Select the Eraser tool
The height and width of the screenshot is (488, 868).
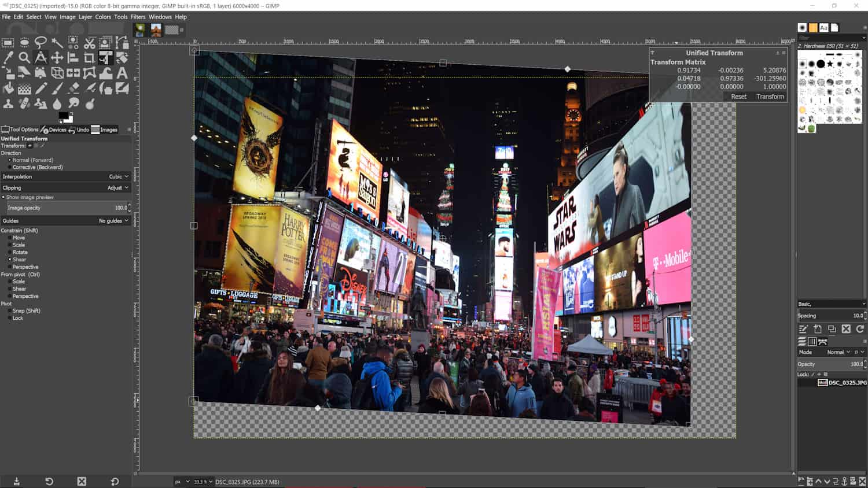coord(73,88)
